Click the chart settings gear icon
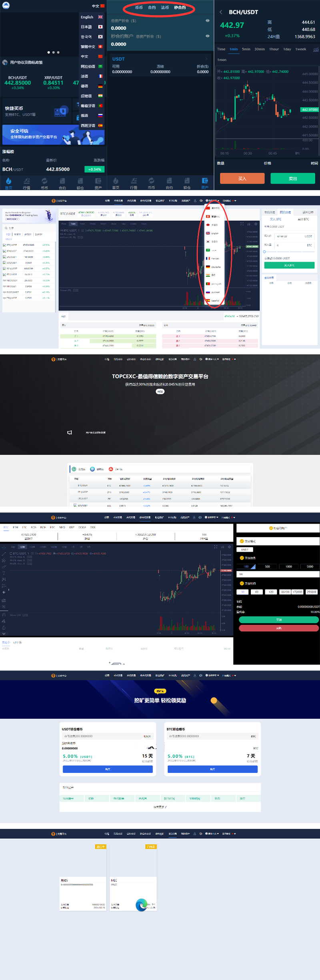 coord(256,224)
